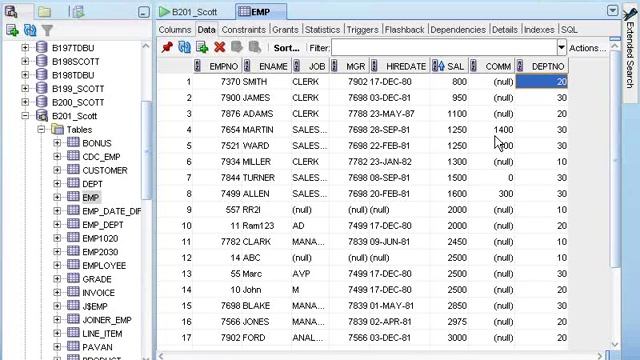Select the JOINER_EMP table
This screenshot has width=640, height=360.
coord(107,320)
